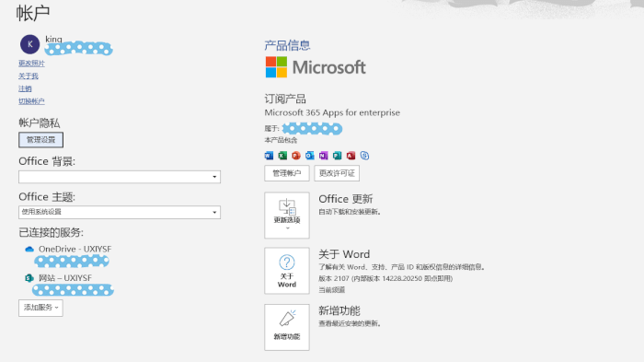
Task: Click the 关于我 link
Action: [x=29, y=76]
